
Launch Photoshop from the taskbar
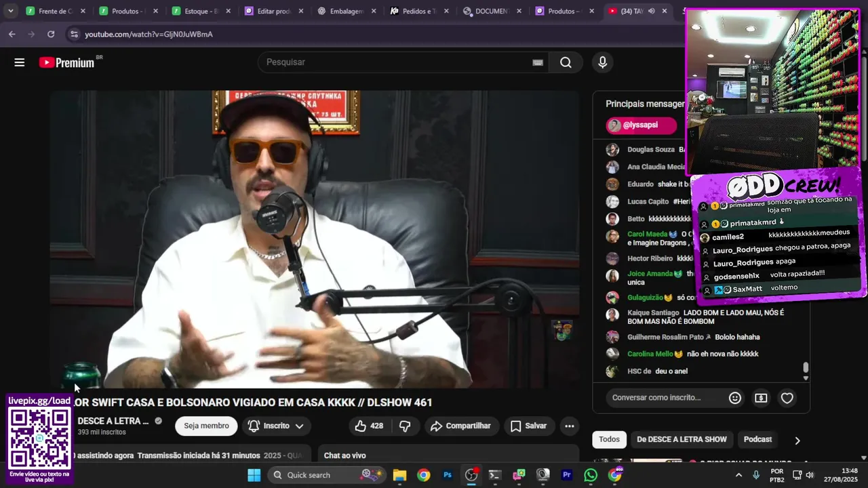[x=448, y=475]
